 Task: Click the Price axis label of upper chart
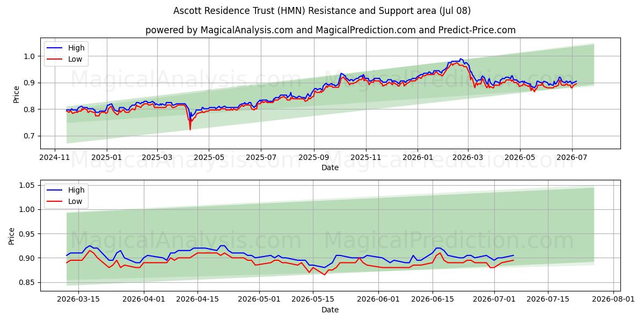pyautogui.click(x=16, y=93)
